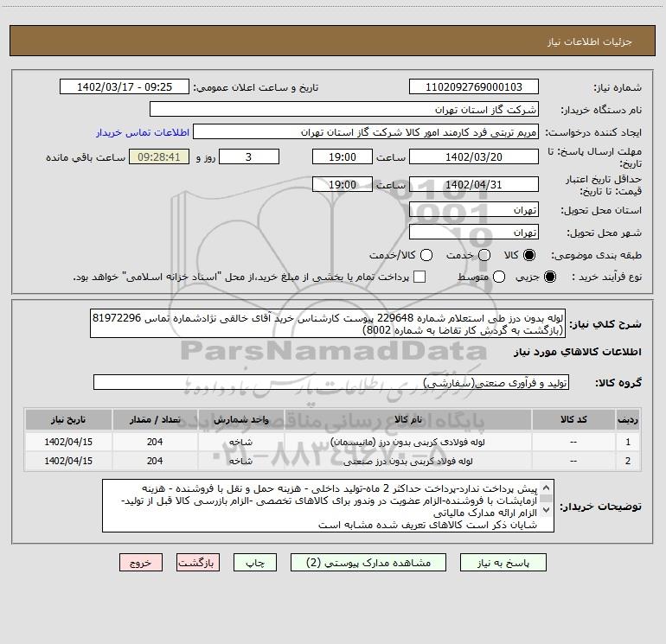Click response deadline date 1402/03/20
666x644 pixels.
474,156
